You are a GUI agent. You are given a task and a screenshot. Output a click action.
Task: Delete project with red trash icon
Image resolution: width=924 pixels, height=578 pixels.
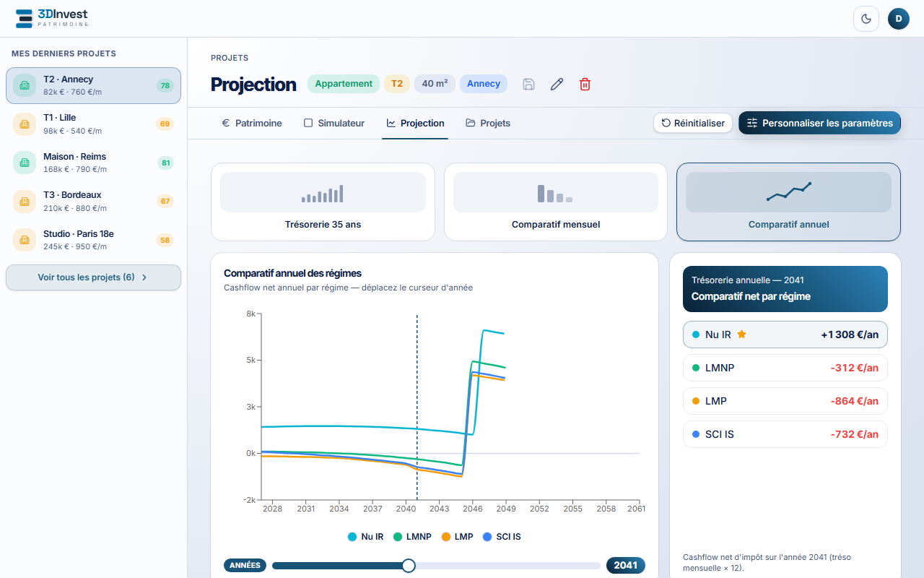click(585, 85)
